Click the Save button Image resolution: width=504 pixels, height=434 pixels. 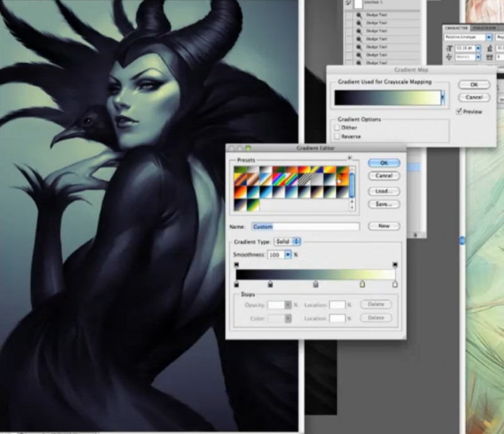pos(384,204)
